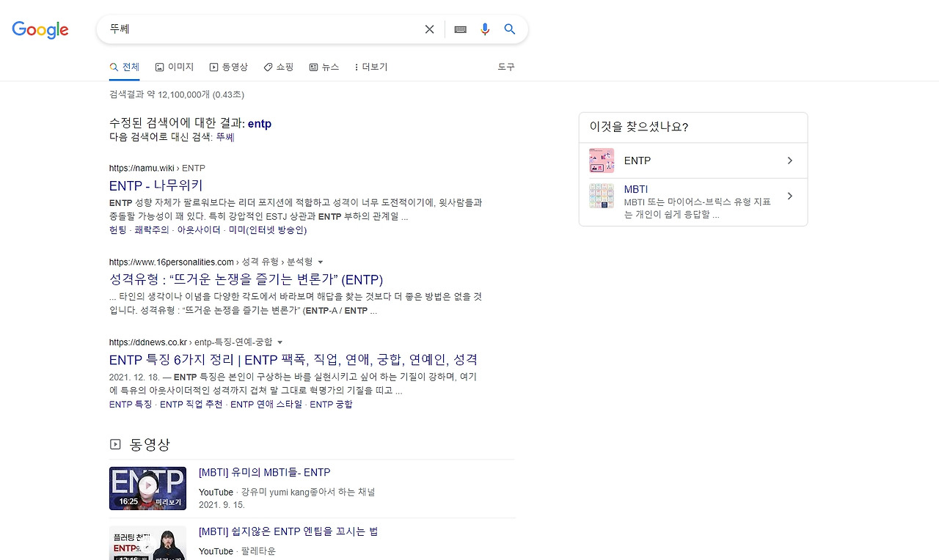
Task: Submit search with the magnifying glass icon
Action: 510,29
